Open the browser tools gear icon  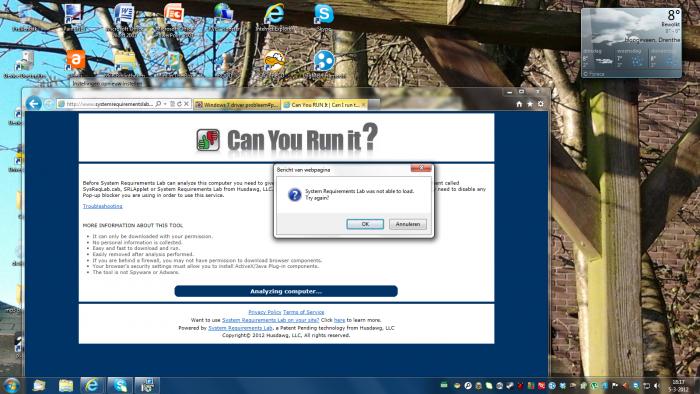tap(541, 104)
